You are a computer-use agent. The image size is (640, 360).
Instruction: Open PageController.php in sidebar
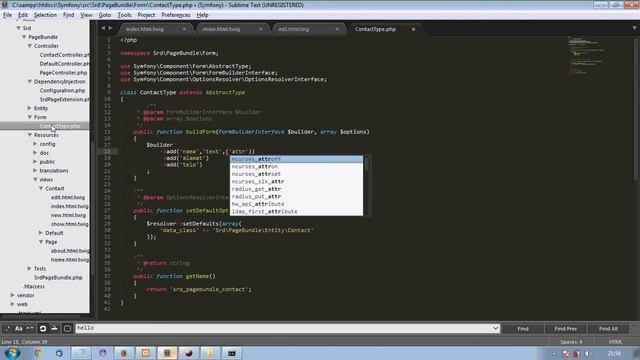[x=63, y=73]
